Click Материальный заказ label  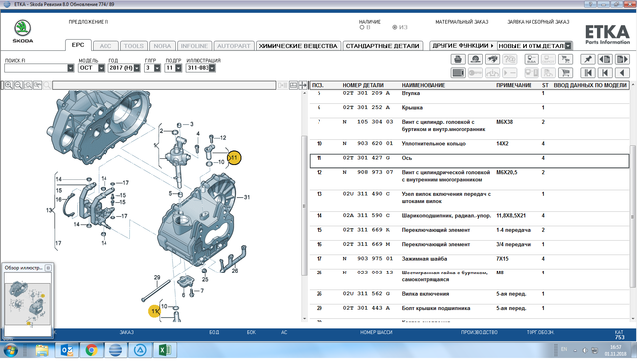point(462,22)
